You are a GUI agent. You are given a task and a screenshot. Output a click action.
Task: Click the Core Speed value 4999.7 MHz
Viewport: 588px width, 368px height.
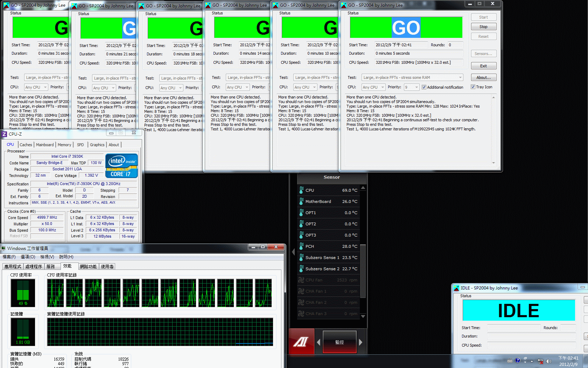coord(47,218)
